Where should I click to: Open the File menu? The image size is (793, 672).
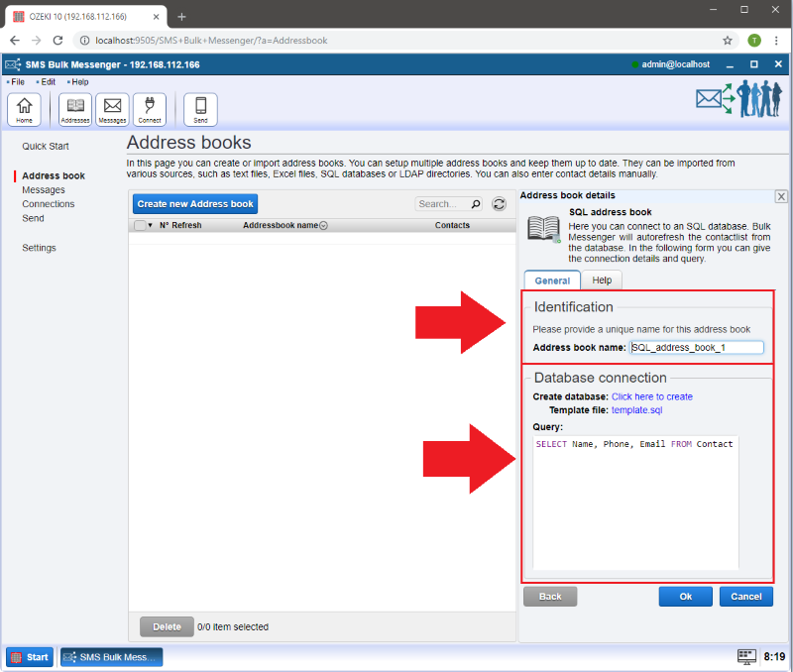[x=17, y=82]
